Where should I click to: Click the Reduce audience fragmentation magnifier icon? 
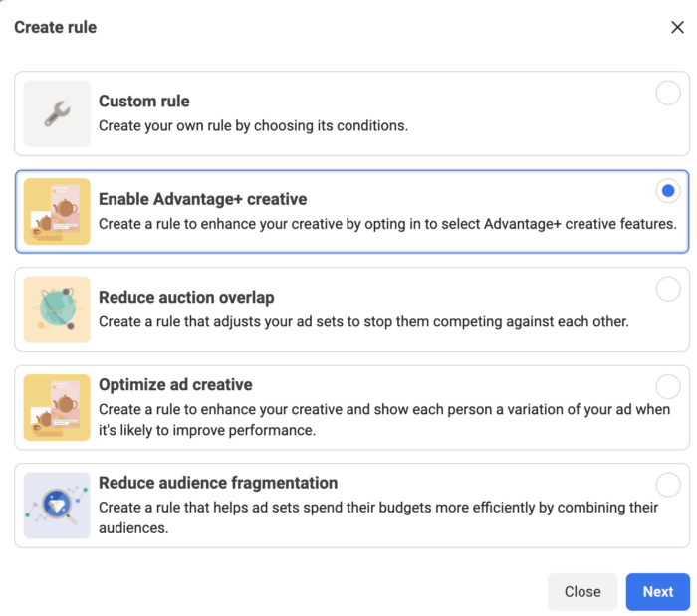(57, 506)
